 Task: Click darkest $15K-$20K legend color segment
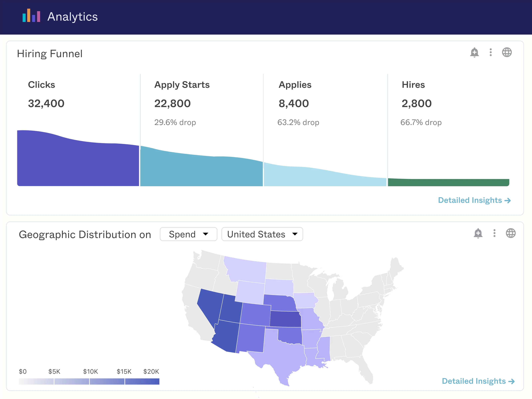(142, 382)
